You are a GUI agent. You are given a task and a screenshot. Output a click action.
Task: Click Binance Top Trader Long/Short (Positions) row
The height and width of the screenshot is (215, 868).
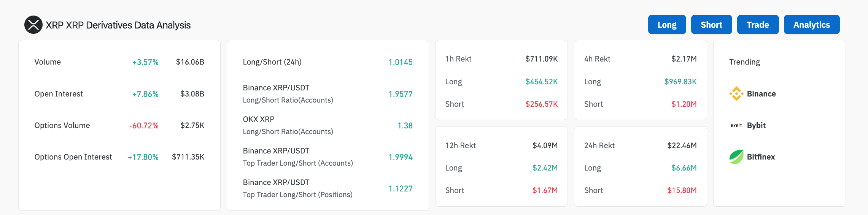(328, 188)
